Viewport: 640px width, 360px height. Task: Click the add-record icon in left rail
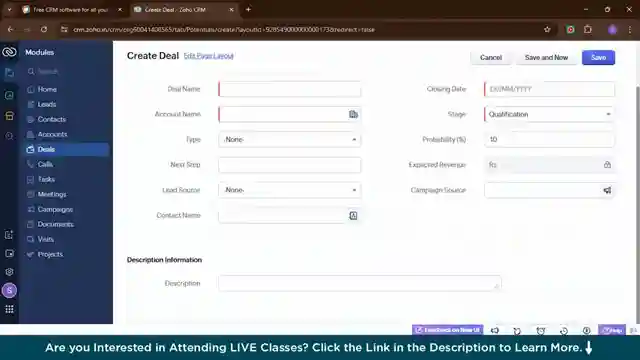[x=9, y=235]
